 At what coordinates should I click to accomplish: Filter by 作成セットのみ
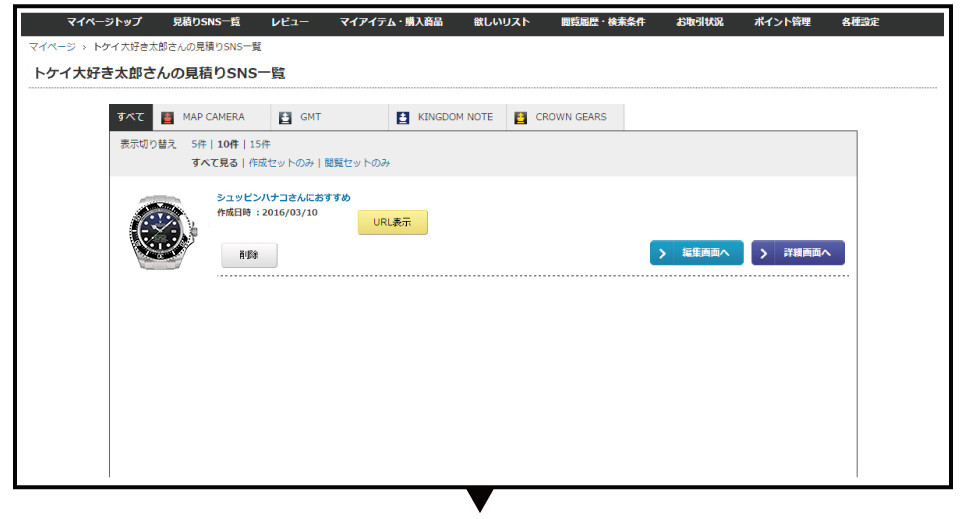pyautogui.click(x=281, y=162)
